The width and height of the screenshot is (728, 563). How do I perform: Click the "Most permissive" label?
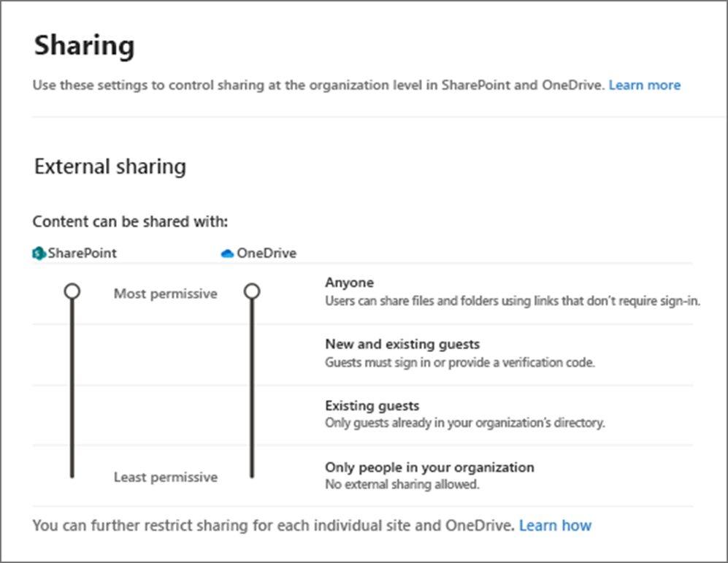164,294
